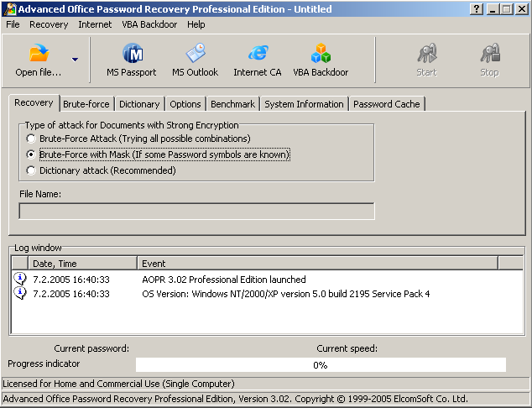The width and height of the screenshot is (532, 408).
Task: Open the Internet menu
Action: click(x=95, y=24)
